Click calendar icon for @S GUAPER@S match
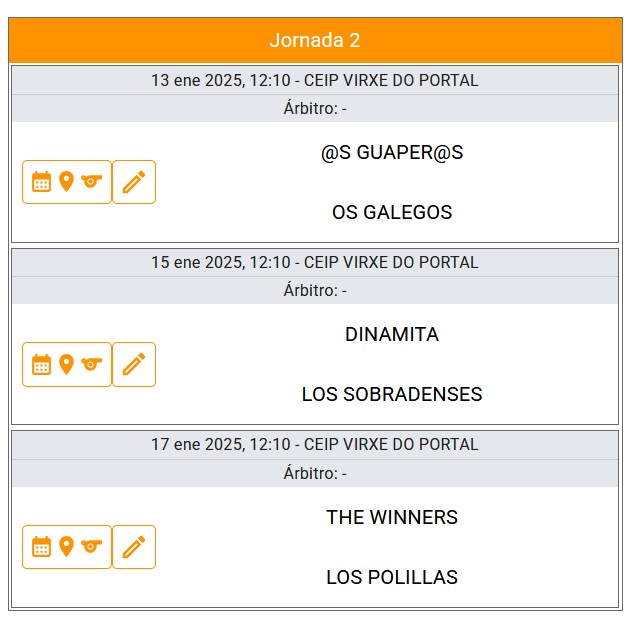Screen dimensions: 631x619 [41, 182]
